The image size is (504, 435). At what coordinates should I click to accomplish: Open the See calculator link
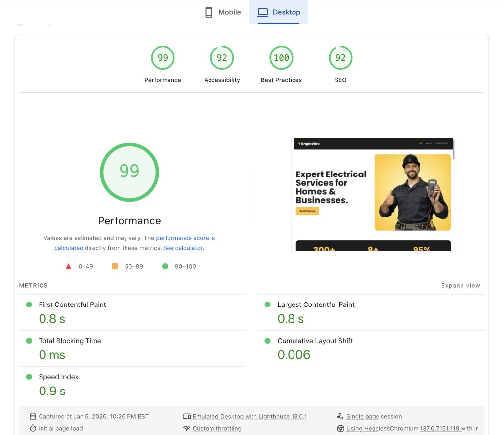(183, 248)
